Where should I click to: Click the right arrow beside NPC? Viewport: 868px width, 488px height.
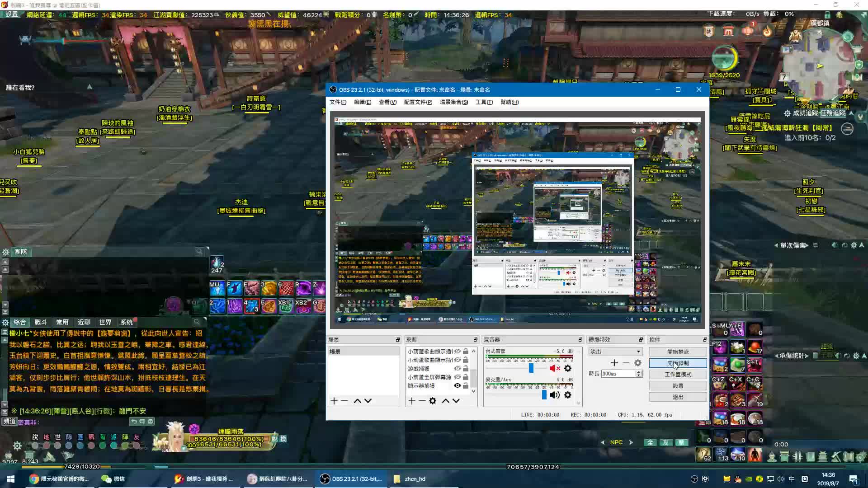631,442
